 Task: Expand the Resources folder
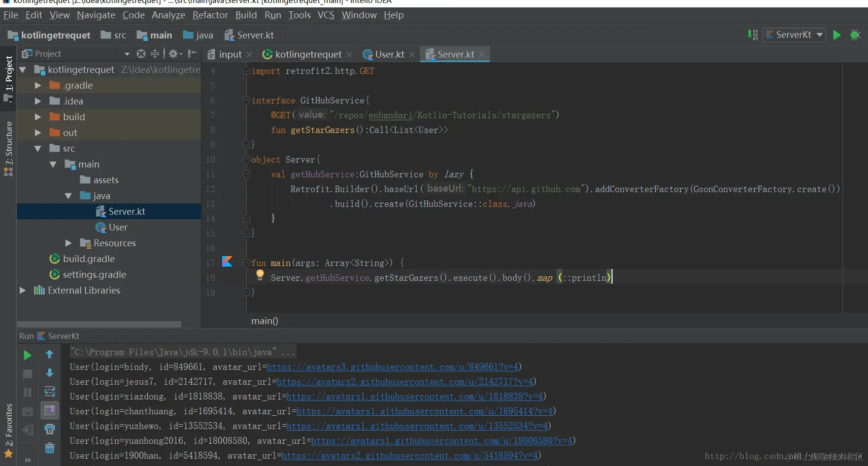pos(68,243)
